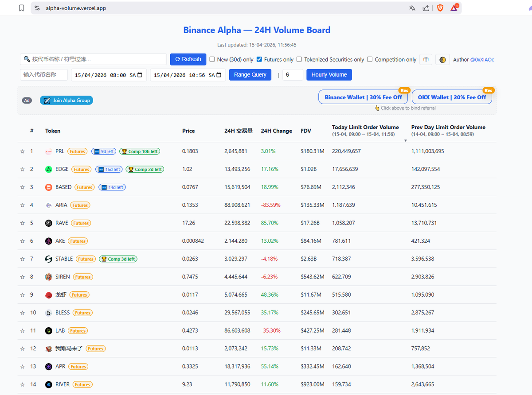Click the Range Query button
The width and height of the screenshot is (532, 395).
pyautogui.click(x=250, y=75)
